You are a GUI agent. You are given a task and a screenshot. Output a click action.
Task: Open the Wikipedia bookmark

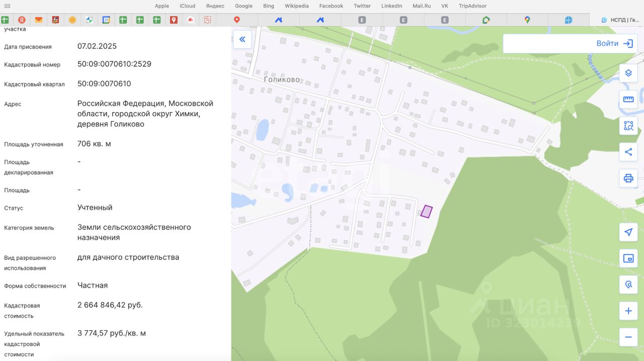[x=297, y=6]
